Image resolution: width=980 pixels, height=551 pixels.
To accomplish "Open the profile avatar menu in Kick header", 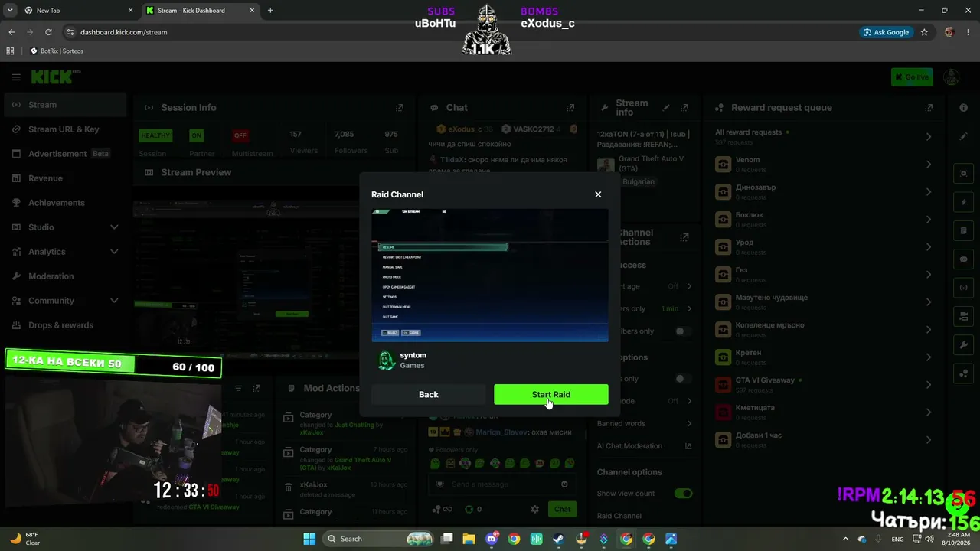I will click(x=952, y=77).
